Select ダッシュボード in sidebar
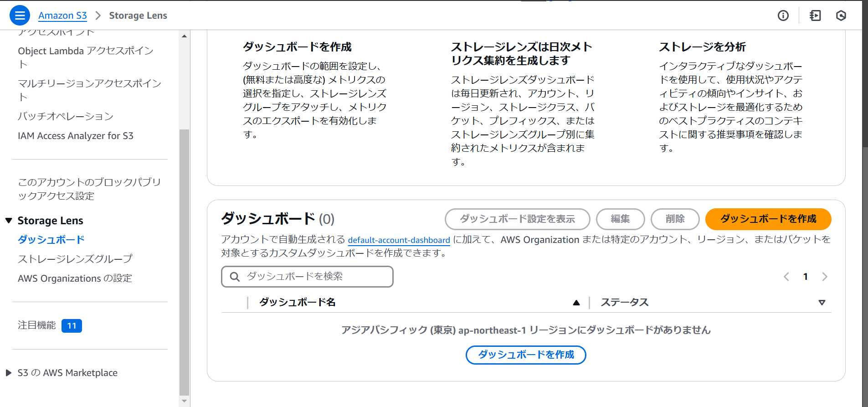868x407 pixels. (51, 240)
